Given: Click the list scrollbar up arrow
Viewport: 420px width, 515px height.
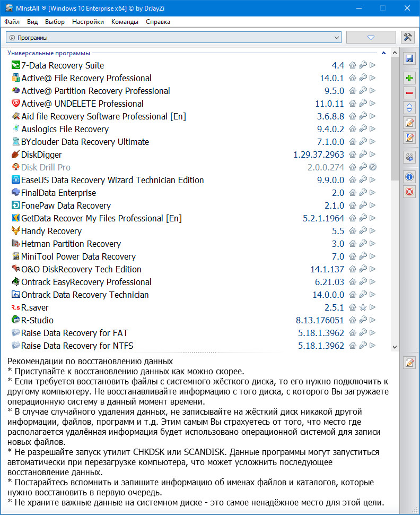Looking at the screenshot, I should pyautogui.click(x=395, y=53).
